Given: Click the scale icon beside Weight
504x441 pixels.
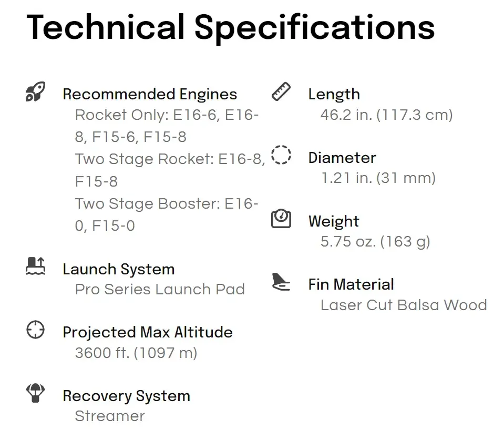Looking at the screenshot, I should coord(281,219).
